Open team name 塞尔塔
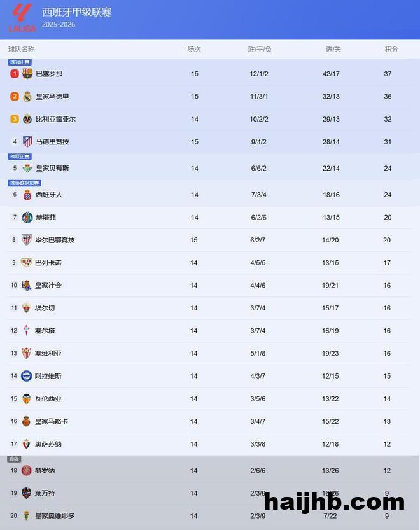Screen dimensions: 420x530 click(x=45, y=331)
